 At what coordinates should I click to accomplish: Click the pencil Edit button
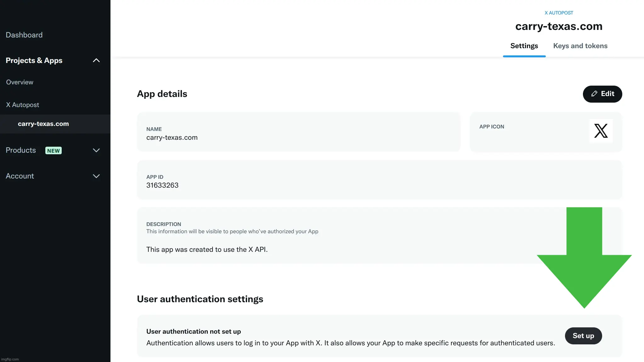point(602,94)
